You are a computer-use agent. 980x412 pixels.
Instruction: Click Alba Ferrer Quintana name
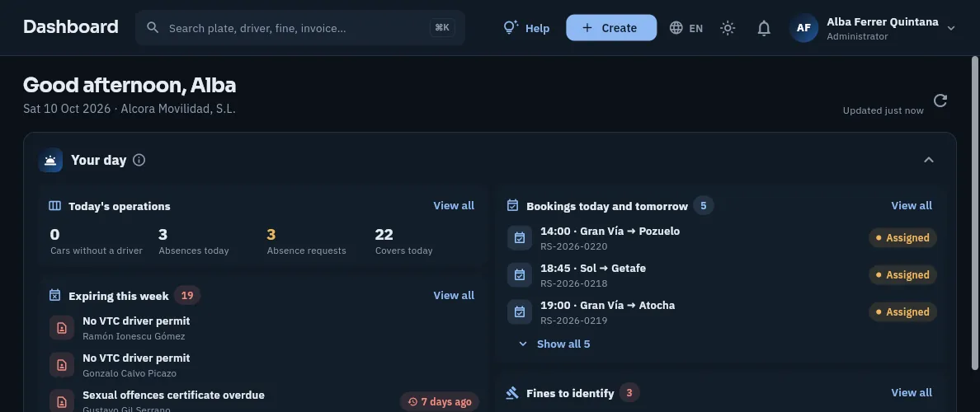click(883, 22)
